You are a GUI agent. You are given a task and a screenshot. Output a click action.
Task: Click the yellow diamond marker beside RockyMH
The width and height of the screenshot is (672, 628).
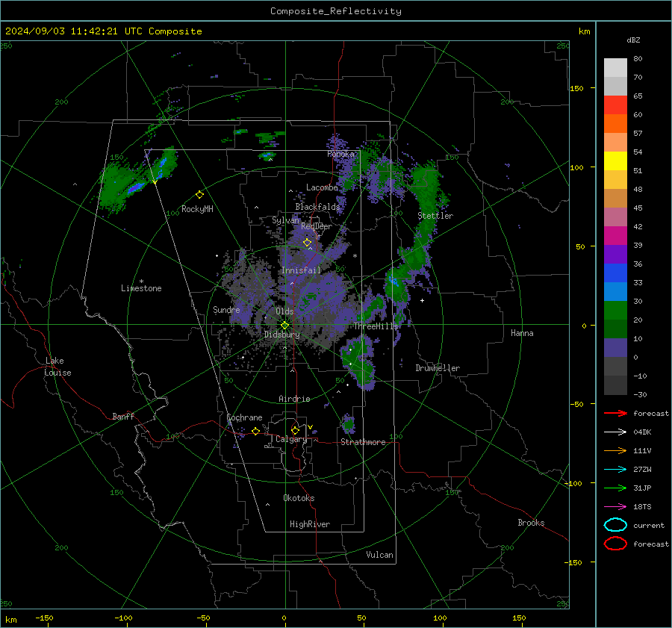coord(199,195)
